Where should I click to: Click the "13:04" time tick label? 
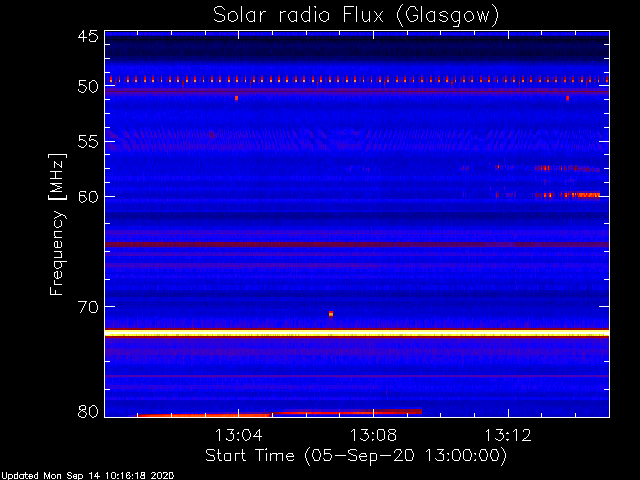click(238, 435)
